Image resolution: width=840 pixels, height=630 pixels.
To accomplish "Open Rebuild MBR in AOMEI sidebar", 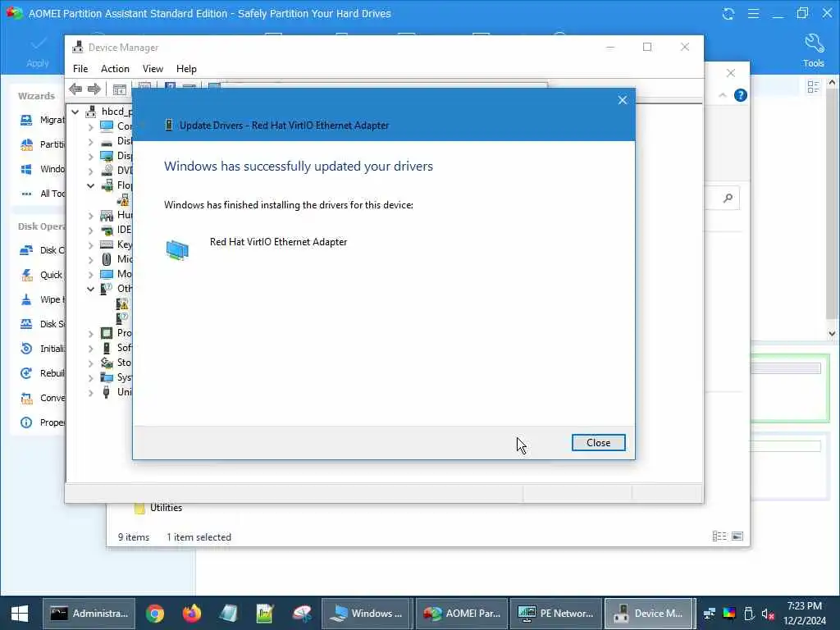I will point(42,373).
